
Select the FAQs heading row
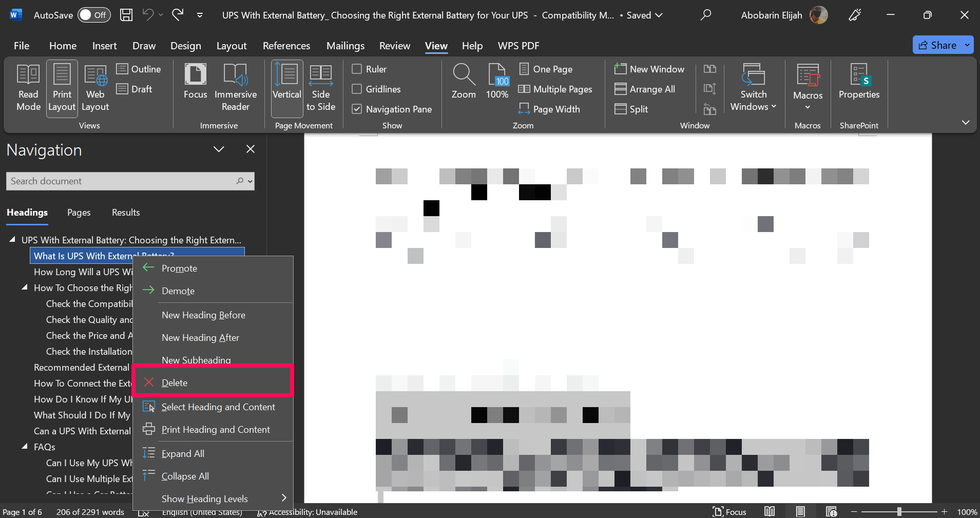pyautogui.click(x=45, y=447)
